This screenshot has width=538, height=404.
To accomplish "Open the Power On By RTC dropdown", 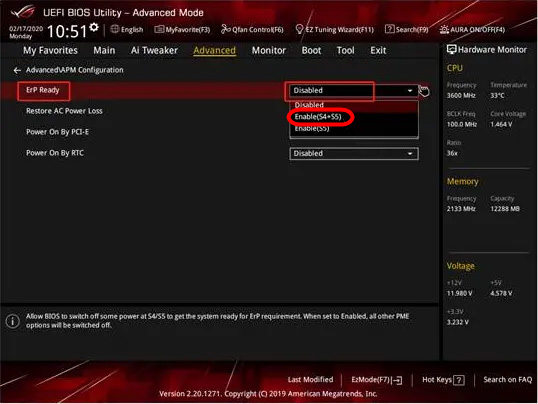I will click(x=354, y=153).
